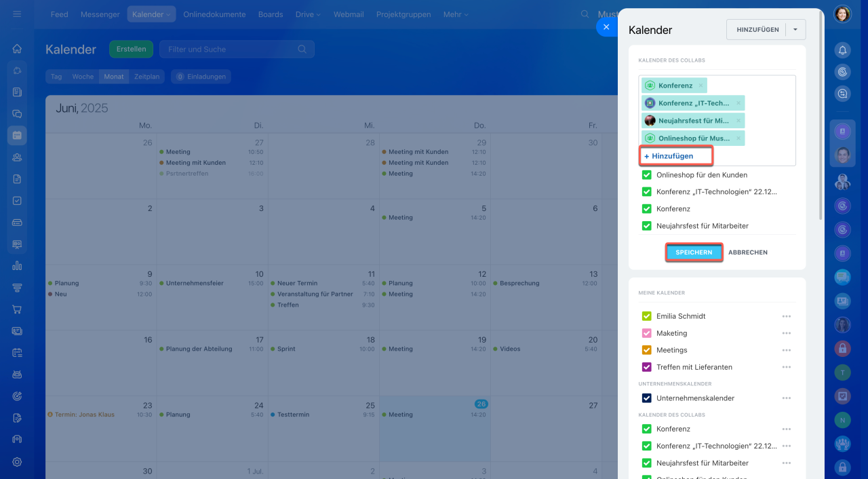Click the home icon in left sidebar

(17, 49)
